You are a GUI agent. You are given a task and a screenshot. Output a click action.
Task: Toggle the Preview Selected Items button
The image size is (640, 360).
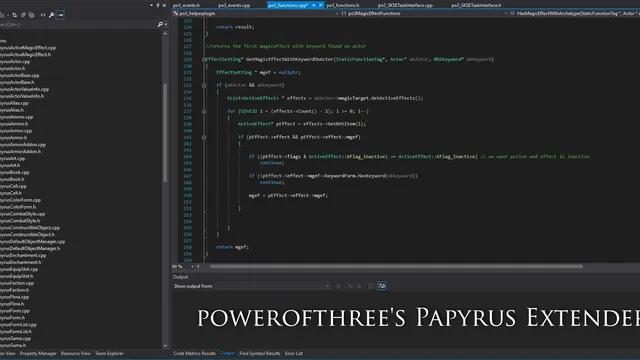click(60, 15)
